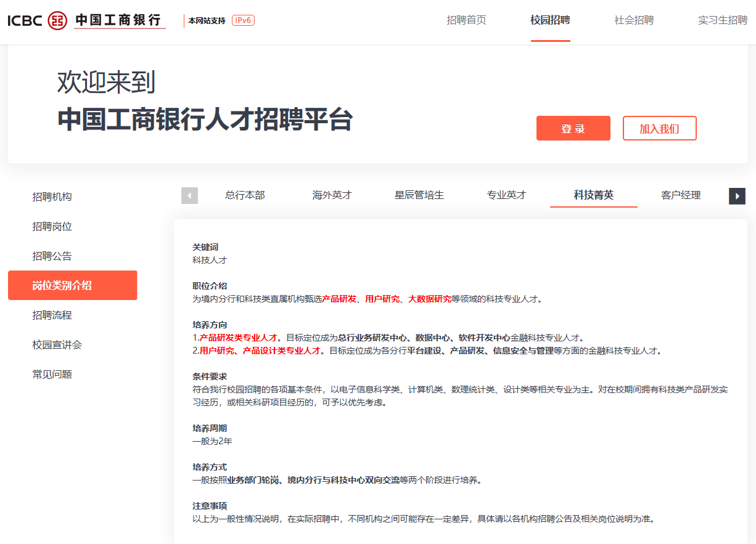
Task: Open 招聘岗位 in the sidebar
Action: (52, 226)
